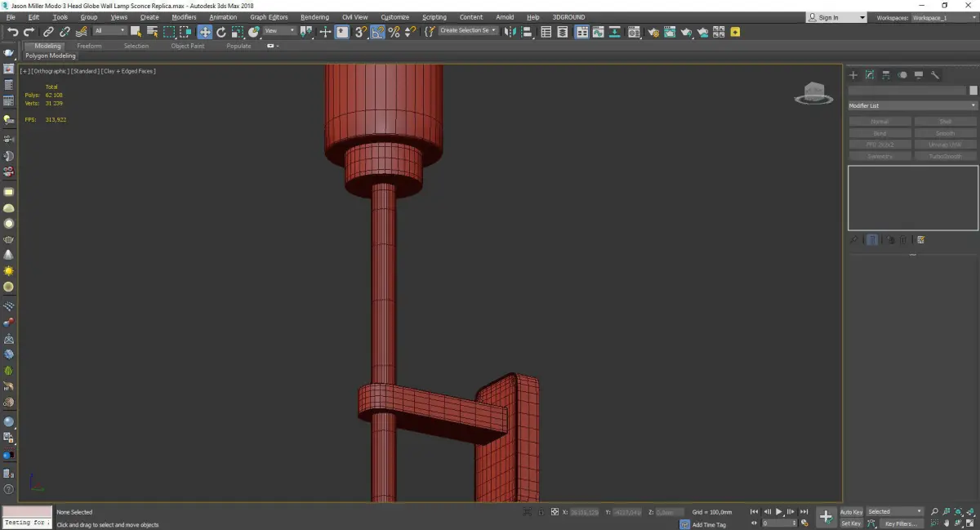The image size is (980, 530).
Task: Activate the Select and Link tool
Action: 48,32
